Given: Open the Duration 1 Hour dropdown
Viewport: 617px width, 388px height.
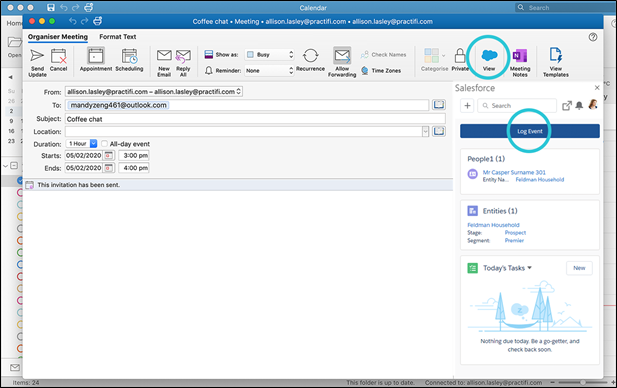Looking at the screenshot, I should point(81,144).
